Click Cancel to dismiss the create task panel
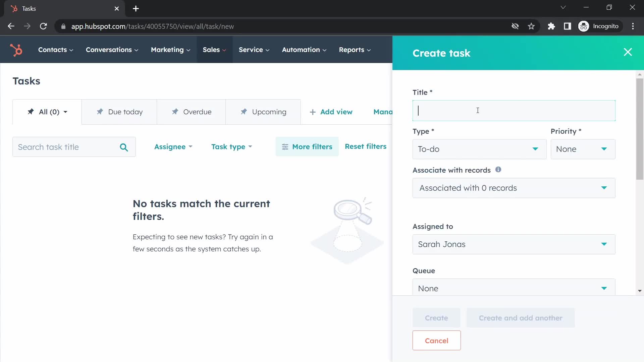Image resolution: width=644 pixels, height=362 pixels. tap(437, 340)
